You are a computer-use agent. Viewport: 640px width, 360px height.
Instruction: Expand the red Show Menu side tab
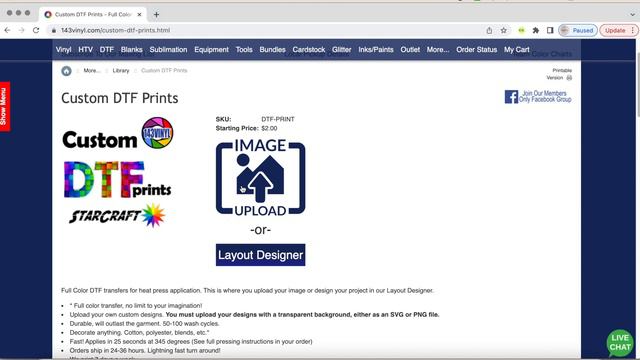click(x=5, y=107)
